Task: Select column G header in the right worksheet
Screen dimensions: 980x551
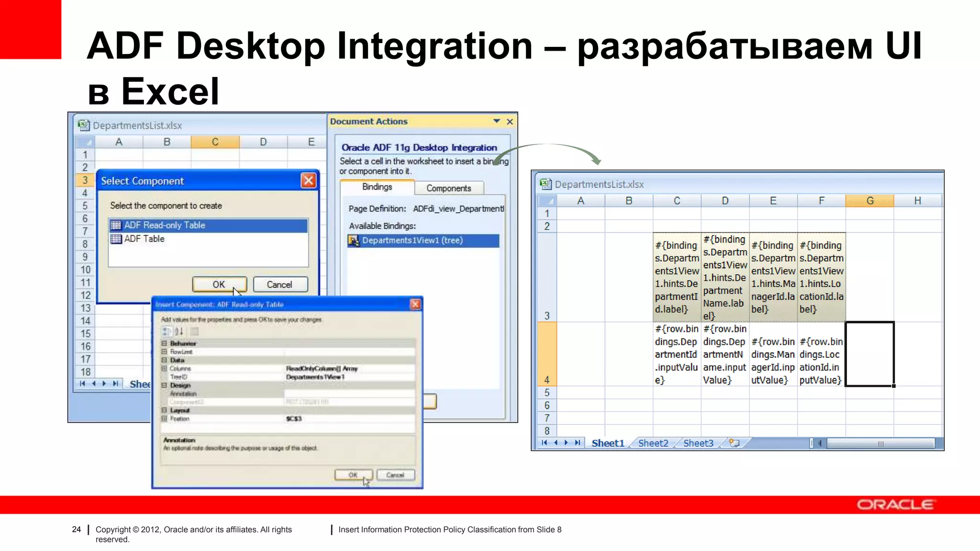Action: point(869,201)
